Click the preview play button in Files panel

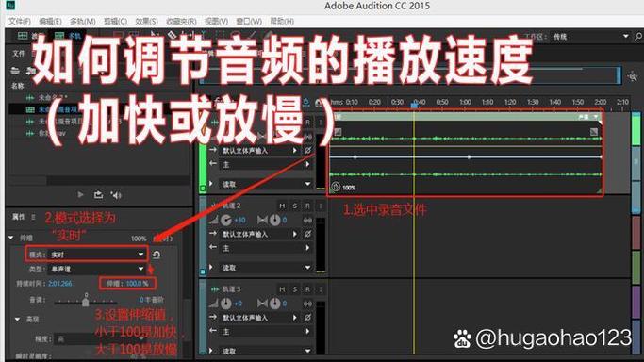[81, 195]
